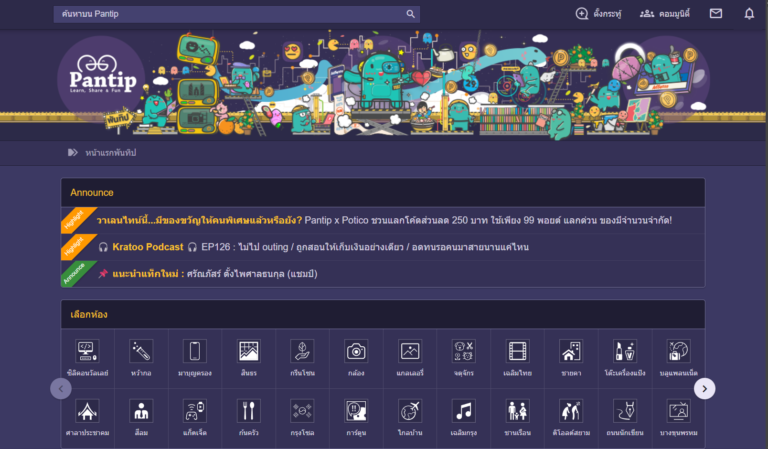Open the หว้ากอ test tube room

pyautogui.click(x=141, y=352)
